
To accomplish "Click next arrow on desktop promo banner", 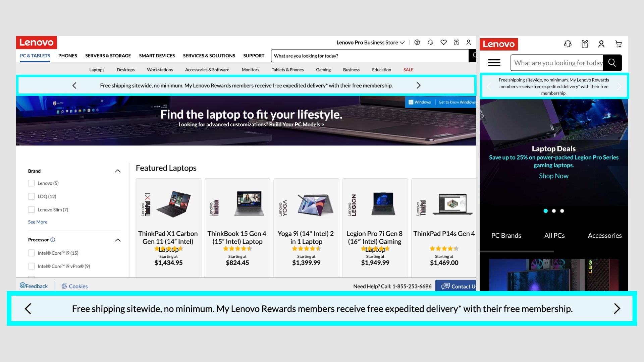I will pyautogui.click(x=418, y=85).
